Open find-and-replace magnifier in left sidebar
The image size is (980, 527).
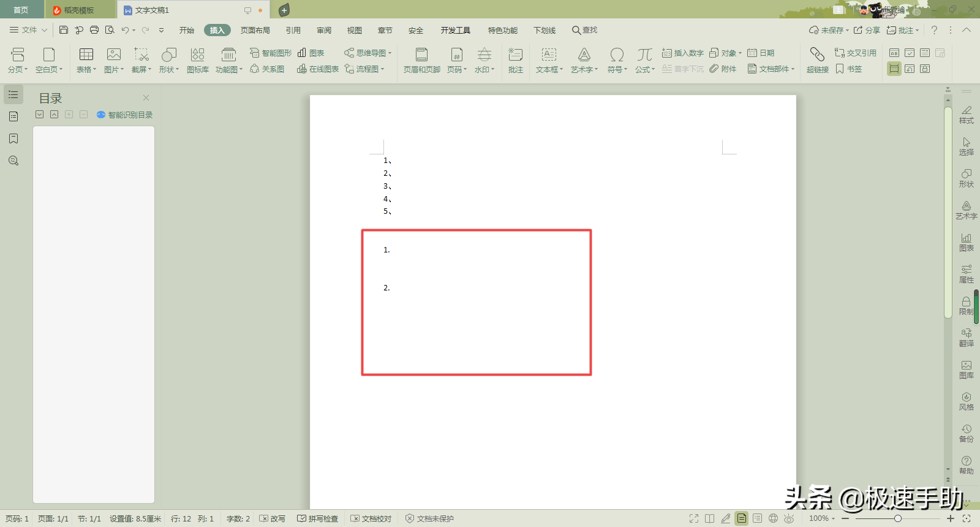(13, 161)
